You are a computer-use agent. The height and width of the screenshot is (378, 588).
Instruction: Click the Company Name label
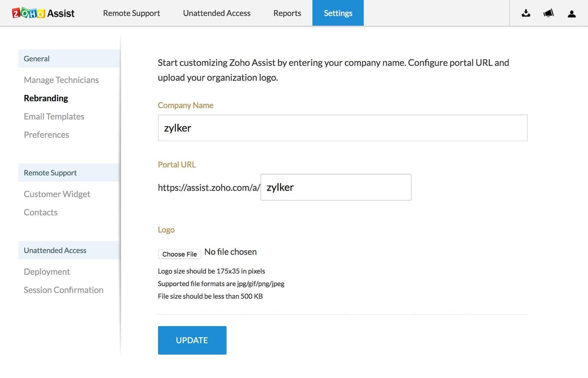tap(185, 105)
